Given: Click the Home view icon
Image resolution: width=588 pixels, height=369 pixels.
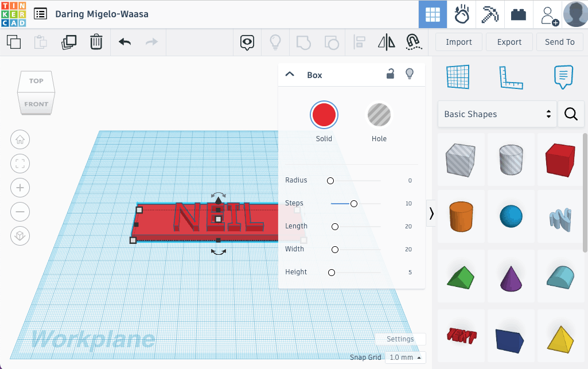Looking at the screenshot, I should click(20, 139).
